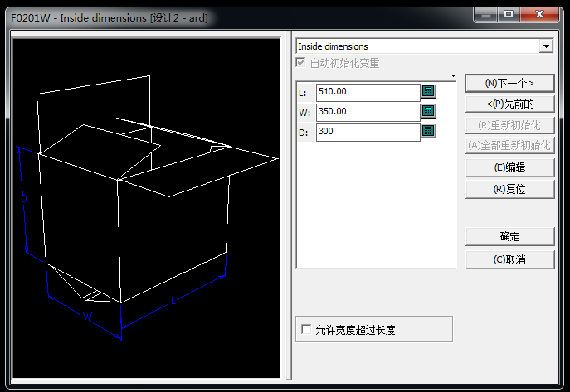Expand the Inside dimensions combo box
570x392 pixels.
coord(545,46)
